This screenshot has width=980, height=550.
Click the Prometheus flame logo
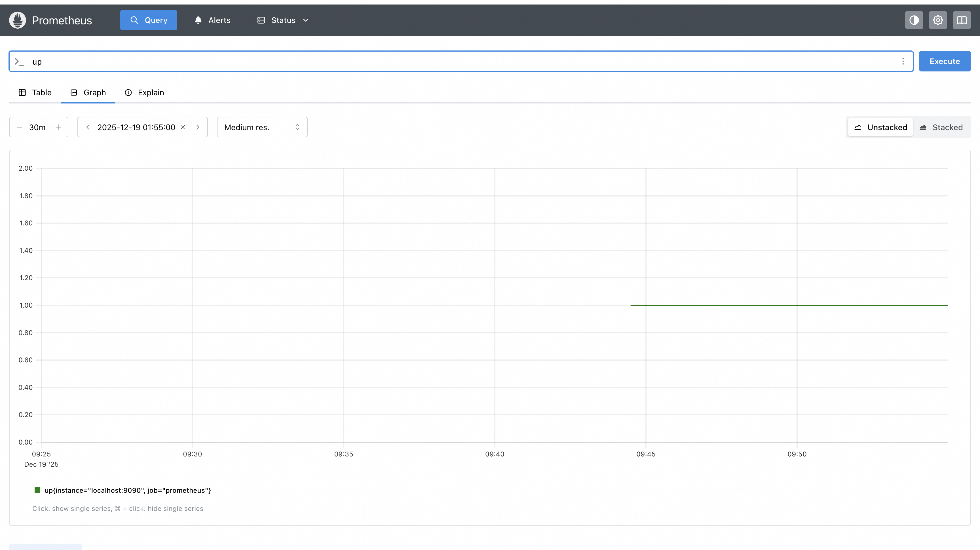coord(18,20)
